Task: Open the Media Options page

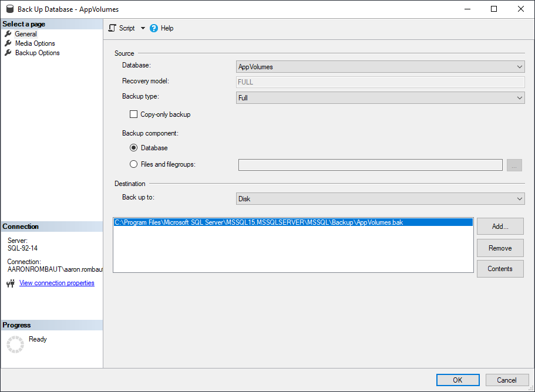Action: 35,43
